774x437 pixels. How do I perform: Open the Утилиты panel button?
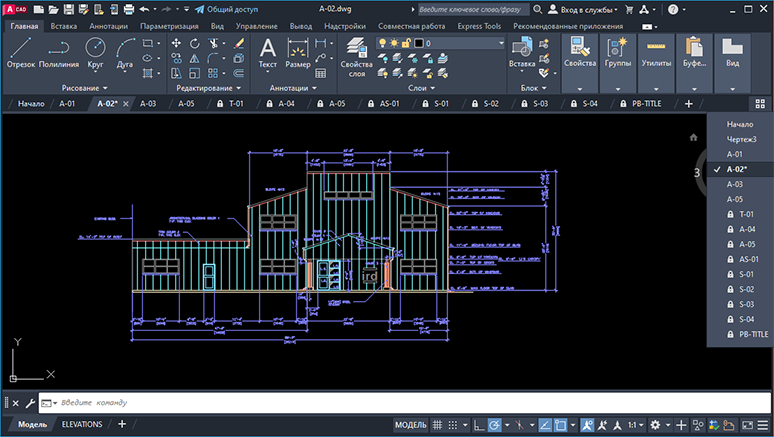coord(656,63)
